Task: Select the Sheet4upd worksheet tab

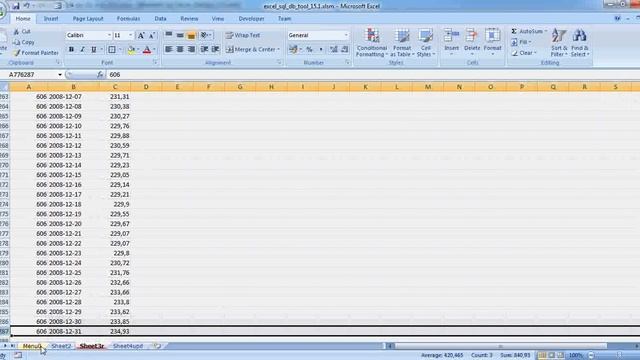Action: [x=128, y=346]
